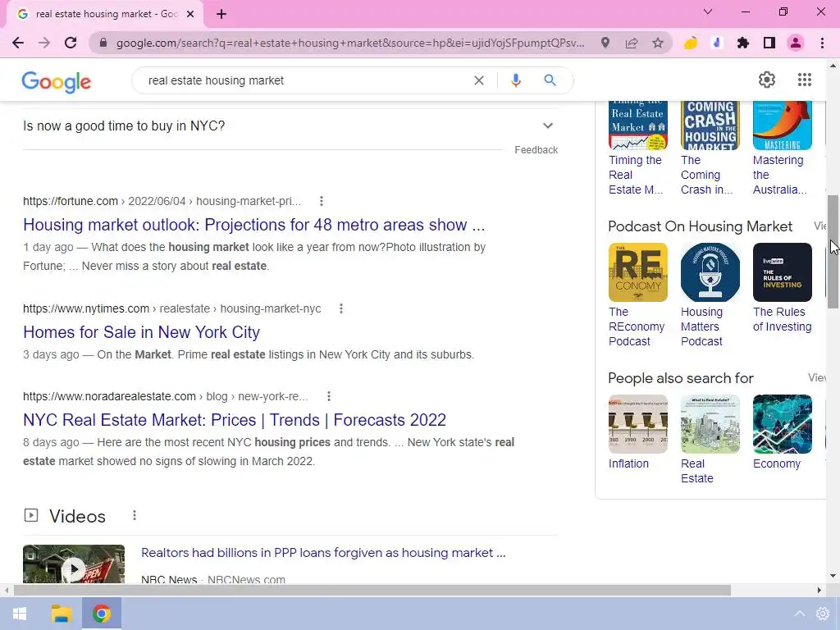Open "Housing market outlook: Projections for 48 metro areas"
Image resolution: width=840 pixels, height=630 pixels.
[x=254, y=225]
